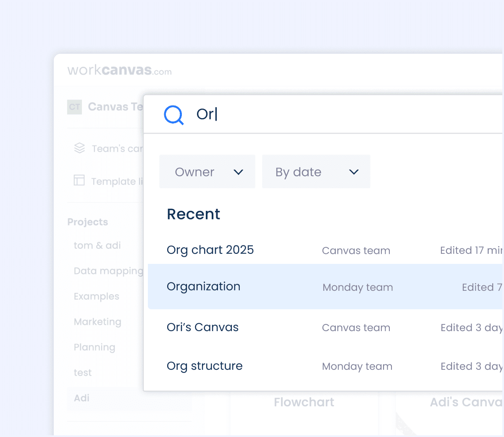Click Edited time in Org chart 2025 row
Image resolution: width=504 pixels, height=437 pixels.
(471, 250)
